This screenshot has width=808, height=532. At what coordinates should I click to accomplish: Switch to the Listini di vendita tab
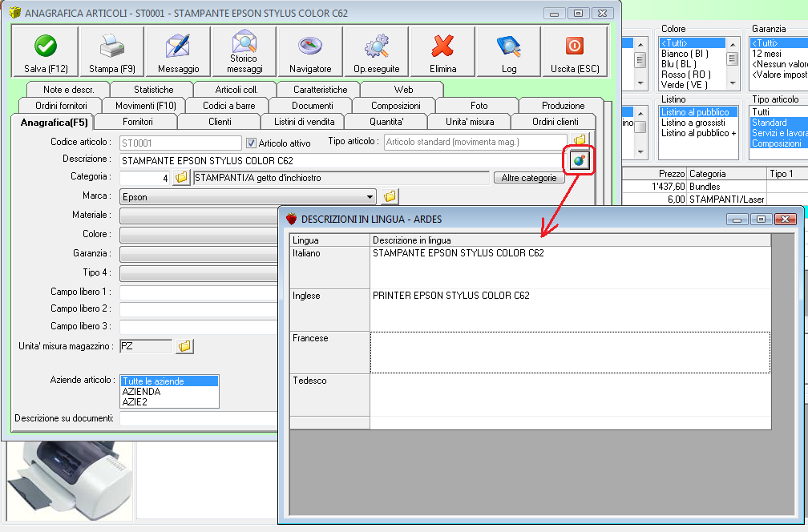(x=304, y=122)
